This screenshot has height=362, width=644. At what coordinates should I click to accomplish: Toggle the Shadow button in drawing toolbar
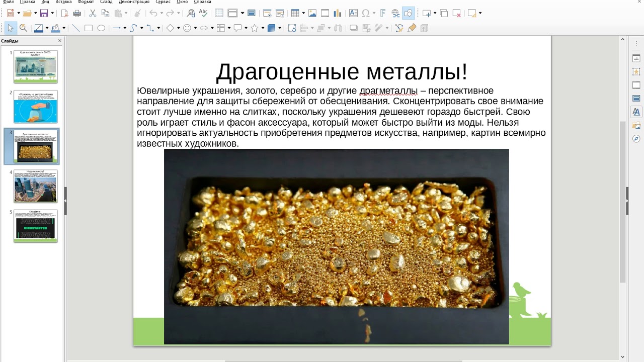pos(353,28)
